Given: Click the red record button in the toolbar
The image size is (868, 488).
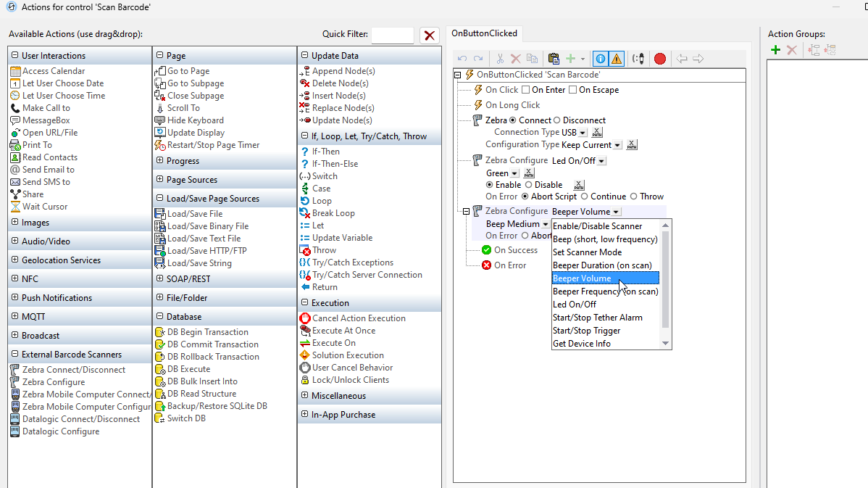Looking at the screenshot, I should point(659,58).
